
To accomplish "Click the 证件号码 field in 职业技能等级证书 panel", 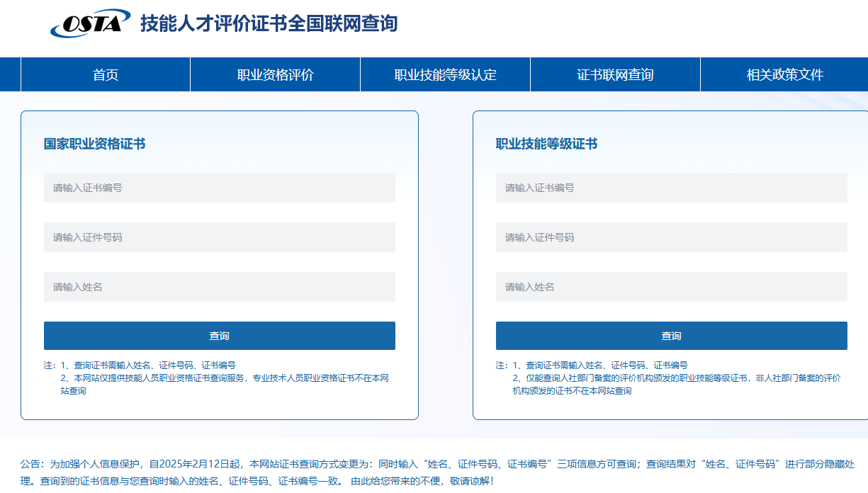I will tap(671, 237).
